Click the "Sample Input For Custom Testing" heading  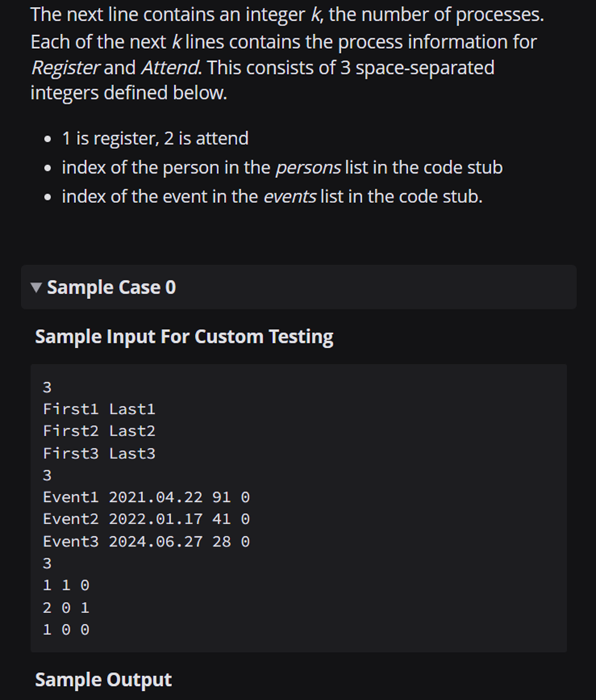click(x=184, y=337)
